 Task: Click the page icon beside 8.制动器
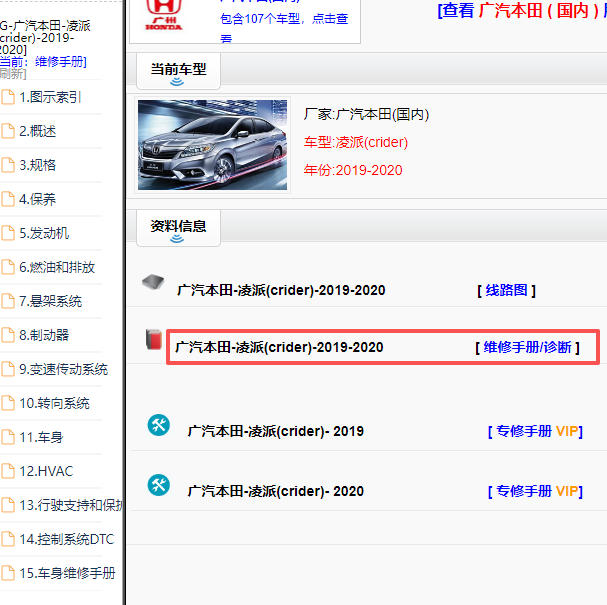coord(7,335)
